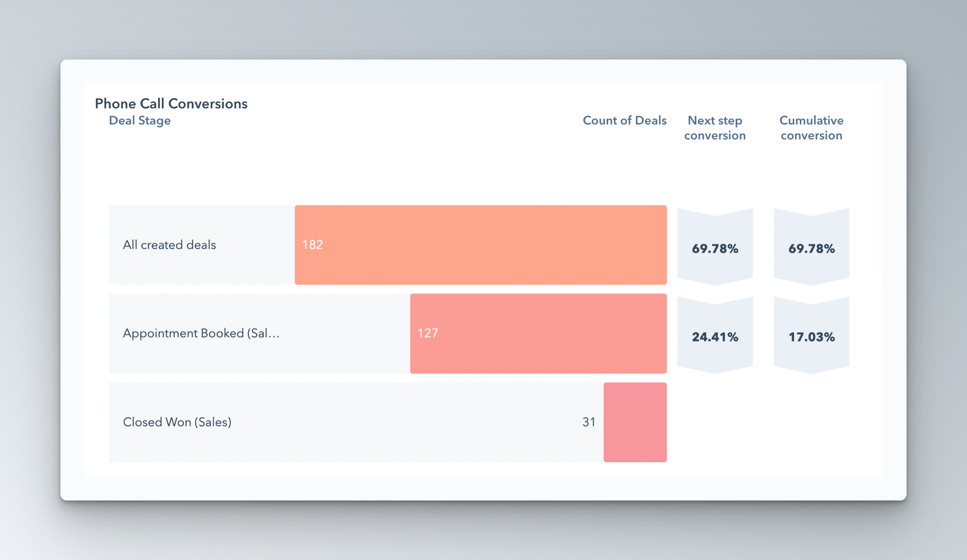Image resolution: width=967 pixels, height=560 pixels.
Task: Click the Phone Call Conversions chart title
Action: coord(171,104)
